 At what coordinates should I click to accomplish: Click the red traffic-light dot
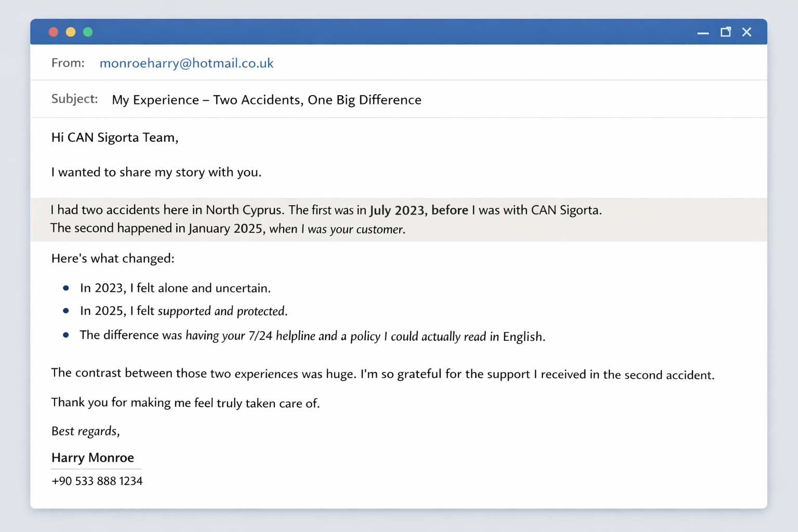54,32
